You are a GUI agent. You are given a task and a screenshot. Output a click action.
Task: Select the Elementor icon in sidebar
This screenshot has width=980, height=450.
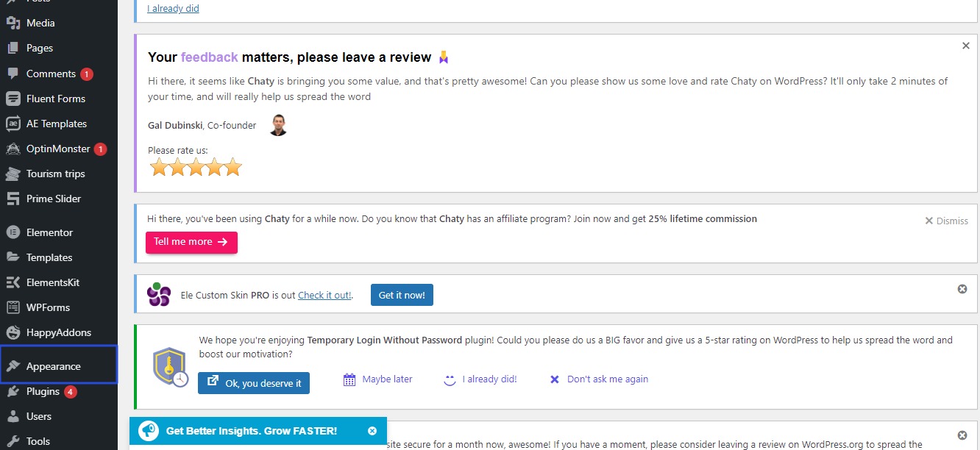(13, 232)
